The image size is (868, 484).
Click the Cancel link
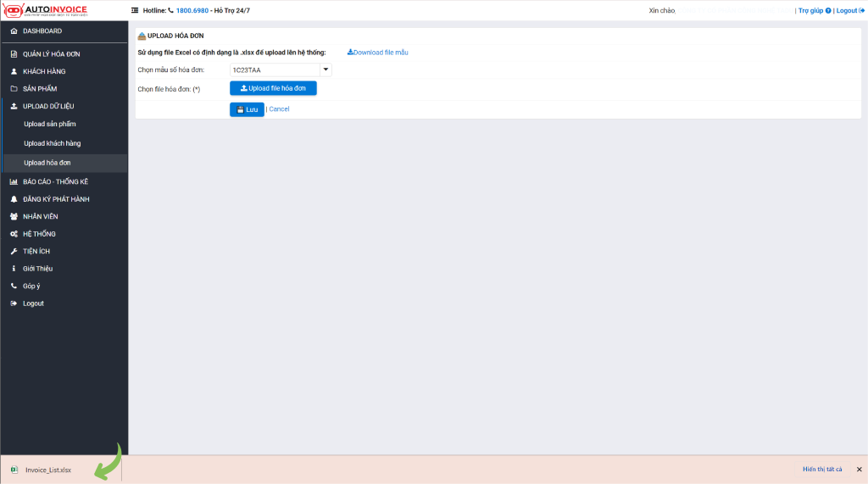[x=279, y=109]
